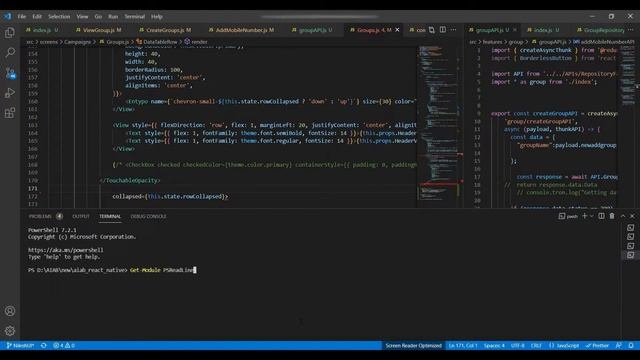640x360 pixels.
Task: Change indentation via Spaces: 4
Action: point(494,345)
